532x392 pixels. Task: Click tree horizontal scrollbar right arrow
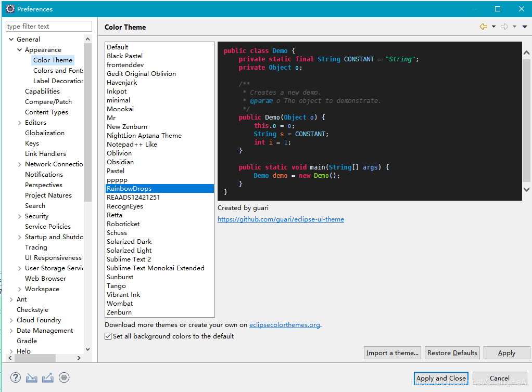79,358
